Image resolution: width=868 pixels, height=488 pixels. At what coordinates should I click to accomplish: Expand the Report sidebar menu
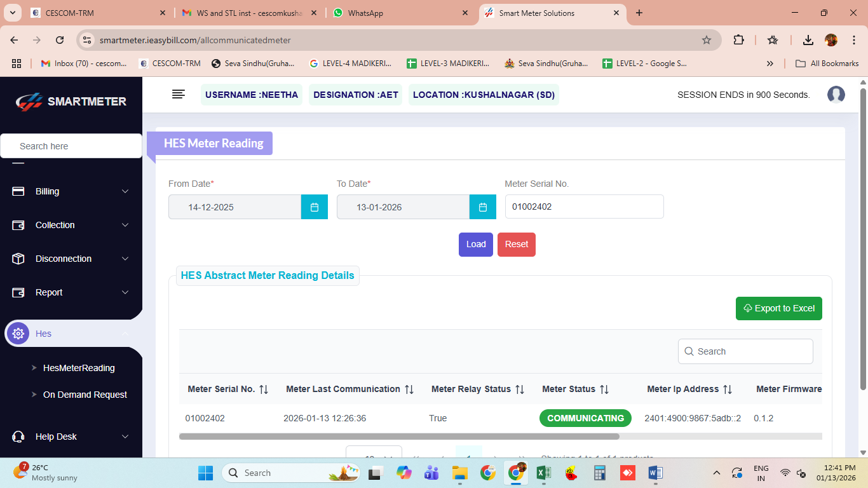coord(71,292)
